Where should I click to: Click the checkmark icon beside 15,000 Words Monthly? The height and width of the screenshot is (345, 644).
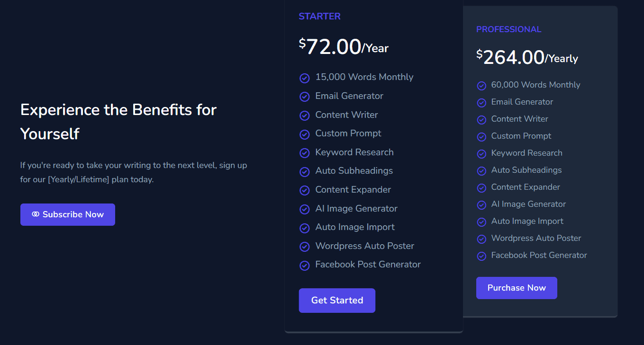(x=304, y=78)
